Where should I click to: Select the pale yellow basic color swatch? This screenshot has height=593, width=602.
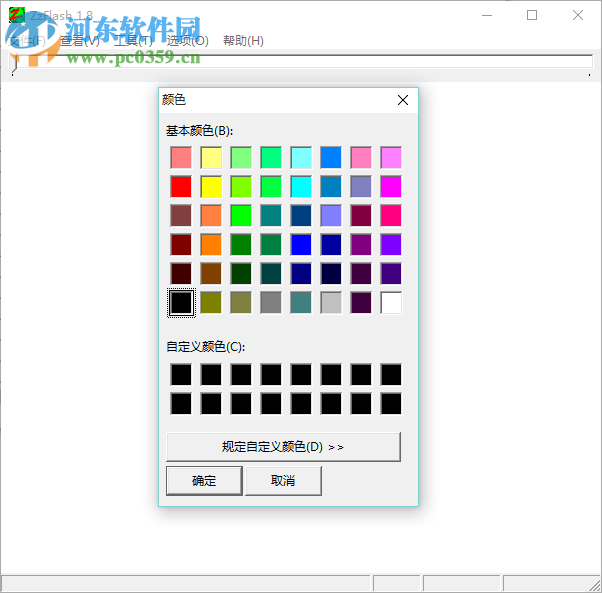coord(211,157)
